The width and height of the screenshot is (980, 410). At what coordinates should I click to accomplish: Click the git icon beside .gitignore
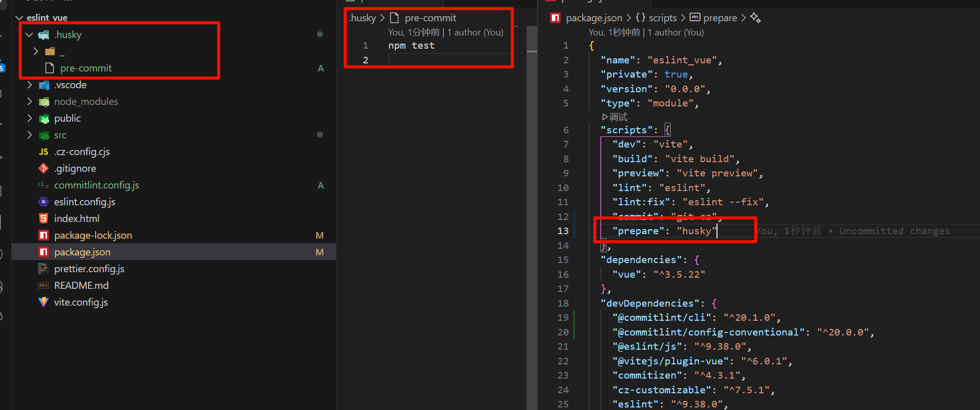pos(44,169)
